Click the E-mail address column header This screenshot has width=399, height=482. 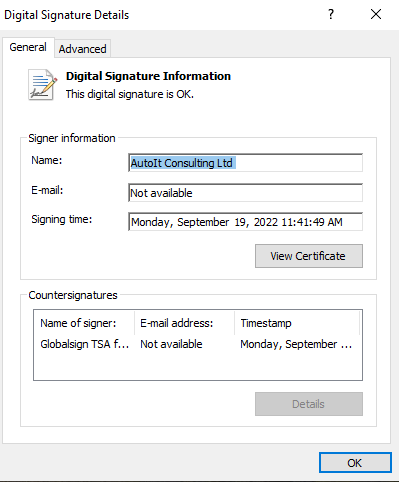[x=185, y=323]
